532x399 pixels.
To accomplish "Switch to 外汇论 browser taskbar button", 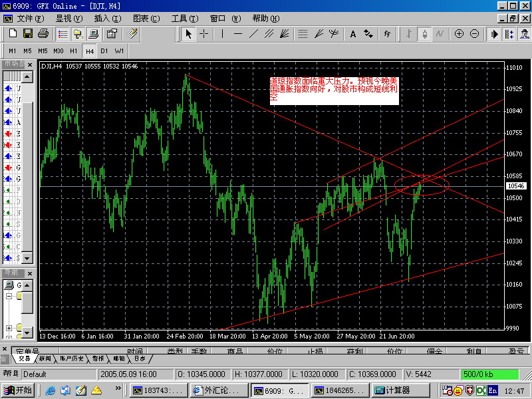I will pyautogui.click(x=219, y=390).
